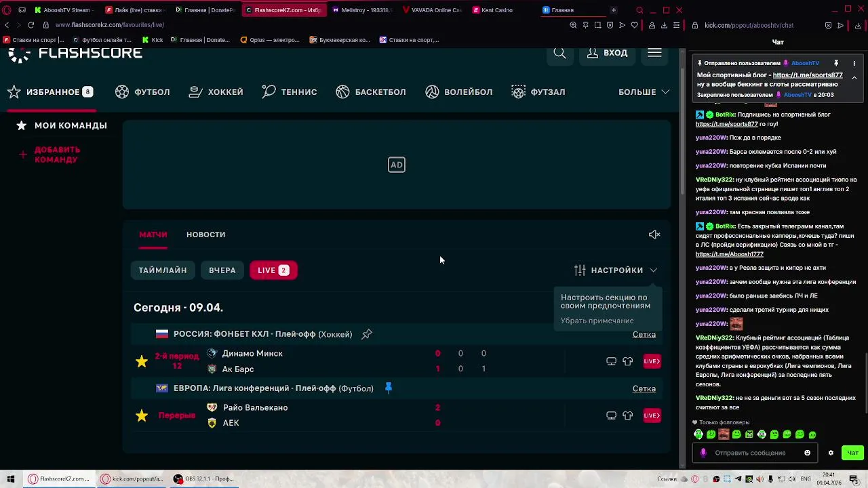Click the Отправить сообщение chat input
Screen dimensions: 868x488
click(755, 453)
